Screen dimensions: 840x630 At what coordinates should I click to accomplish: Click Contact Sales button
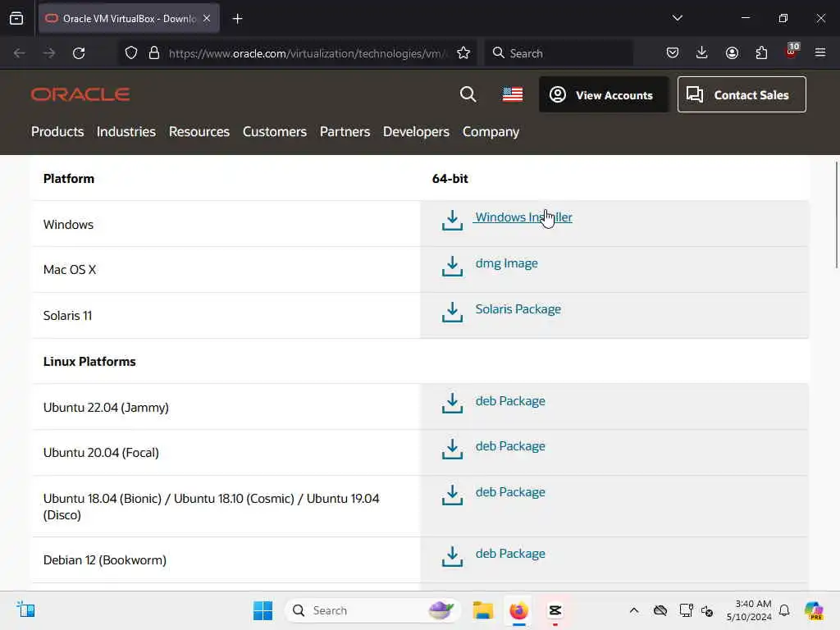[742, 95]
